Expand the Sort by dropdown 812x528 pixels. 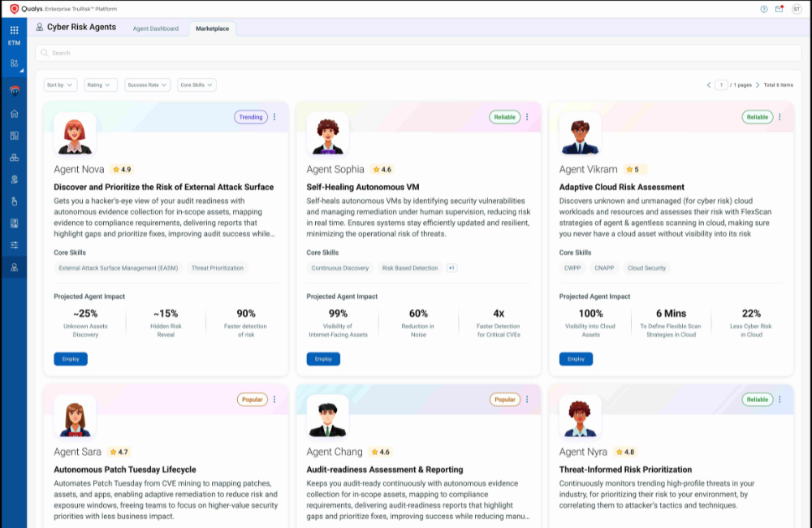[60, 84]
